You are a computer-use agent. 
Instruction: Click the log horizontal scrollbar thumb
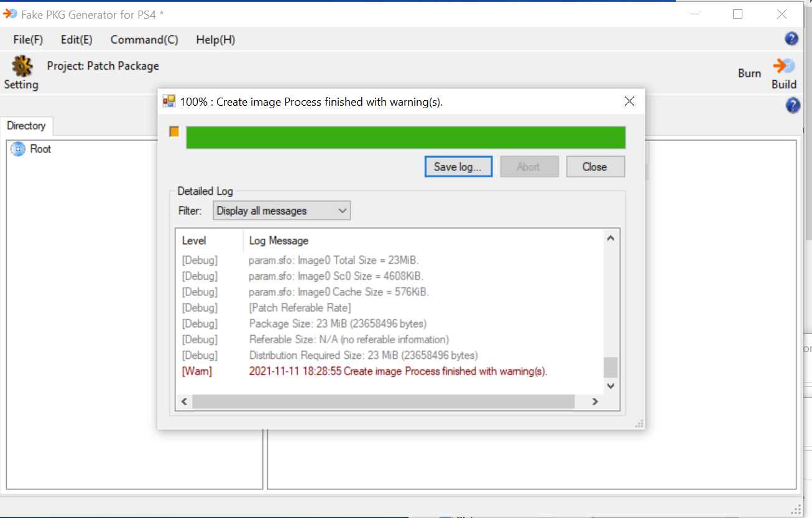(x=383, y=402)
